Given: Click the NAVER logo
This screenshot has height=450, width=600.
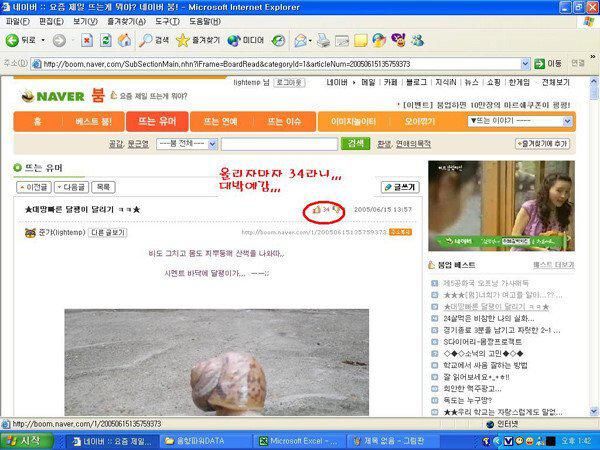Looking at the screenshot, I should [x=53, y=96].
